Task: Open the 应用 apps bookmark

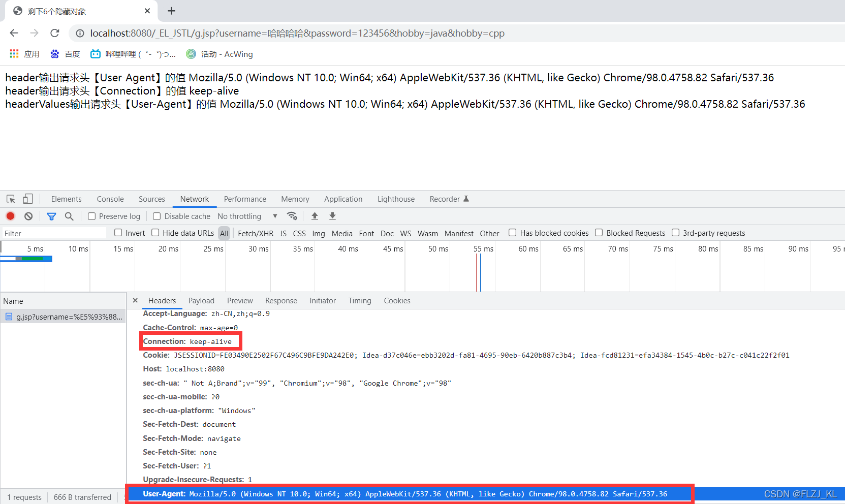Action: (x=24, y=54)
